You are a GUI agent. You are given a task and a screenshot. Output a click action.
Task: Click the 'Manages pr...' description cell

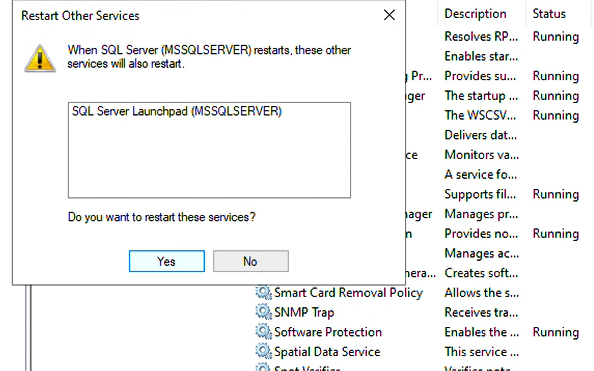click(481, 214)
